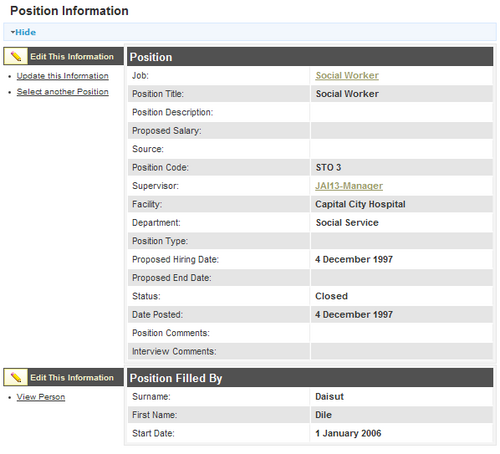
Task: Click the Hide text link
Action: point(26,32)
